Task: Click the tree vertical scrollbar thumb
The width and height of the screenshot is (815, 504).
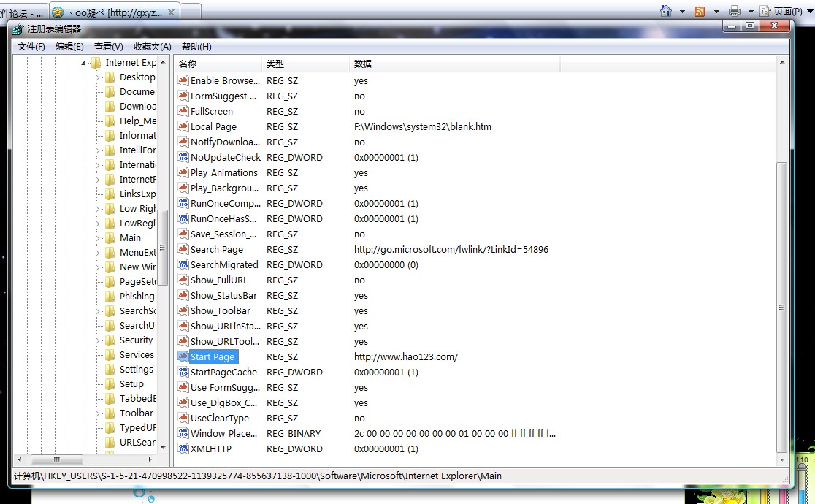Action: 163,248
